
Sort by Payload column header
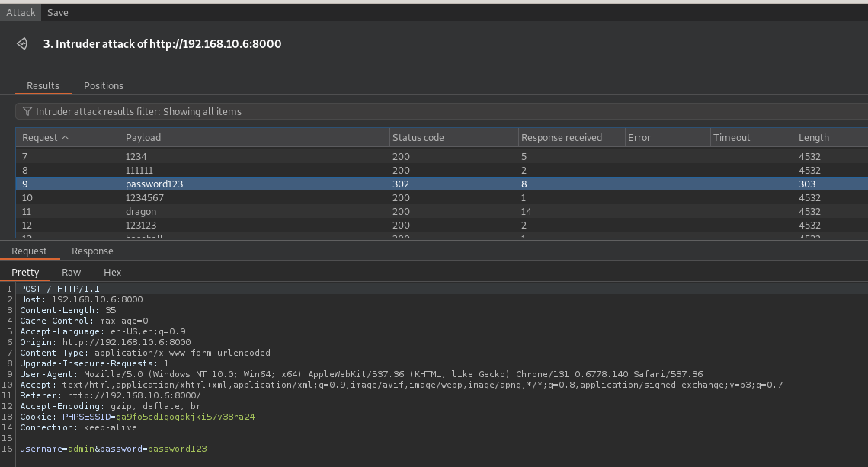[x=256, y=137]
